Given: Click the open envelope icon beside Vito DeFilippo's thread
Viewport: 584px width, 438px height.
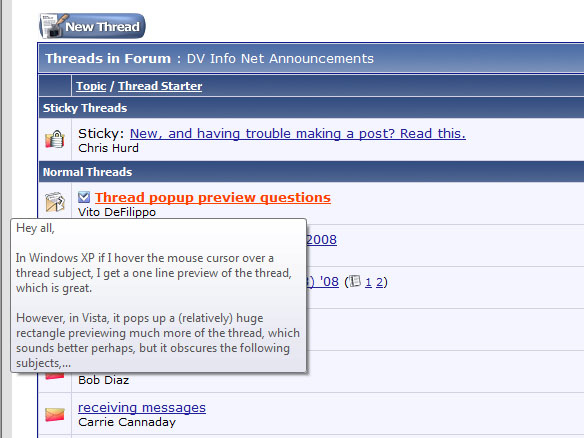Looking at the screenshot, I should click(55, 202).
